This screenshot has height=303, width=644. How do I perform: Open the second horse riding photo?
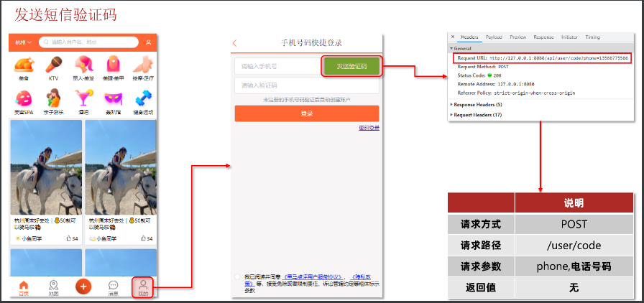tap(121, 167)
